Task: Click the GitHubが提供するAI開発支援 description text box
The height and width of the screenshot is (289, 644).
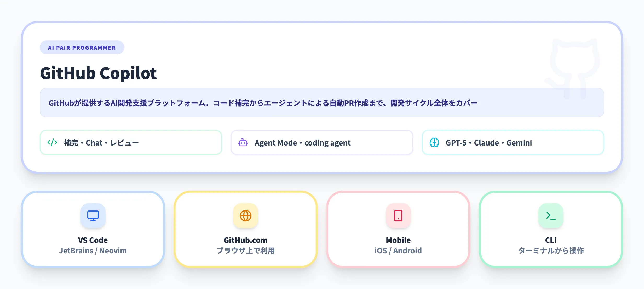Action: (x=322, y=102)
